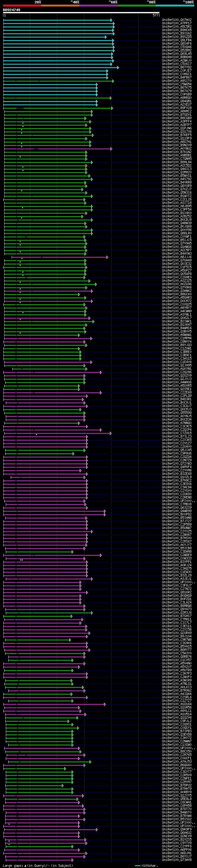
Task: Choose the UniRef100_C2Q286 entry
Action: click(177, 372)
